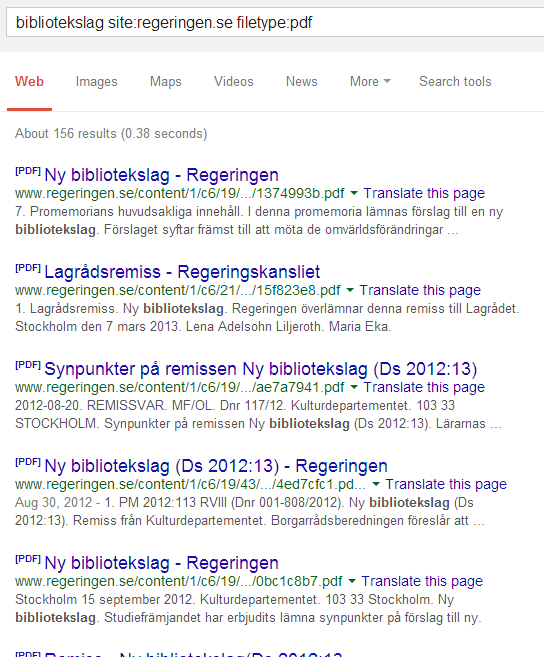Expand arrow next to 1374993b.pdf URL
Screen dimensions: 544x657
(354, 194)
